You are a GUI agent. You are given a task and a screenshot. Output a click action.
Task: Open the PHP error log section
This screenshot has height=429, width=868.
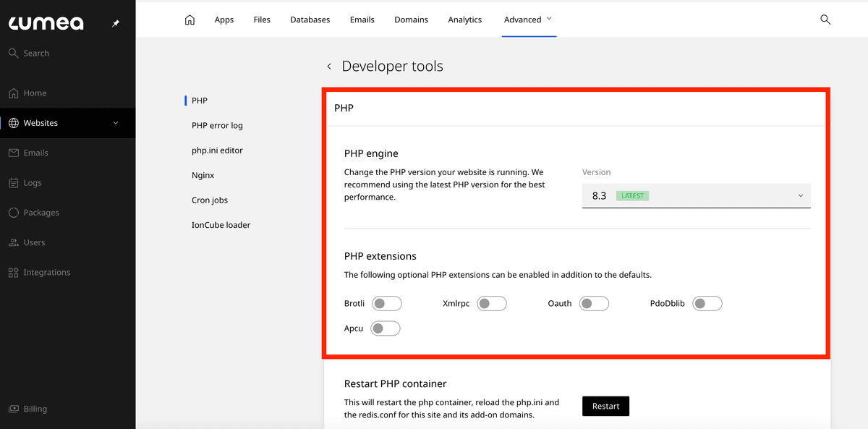(217, 125)
